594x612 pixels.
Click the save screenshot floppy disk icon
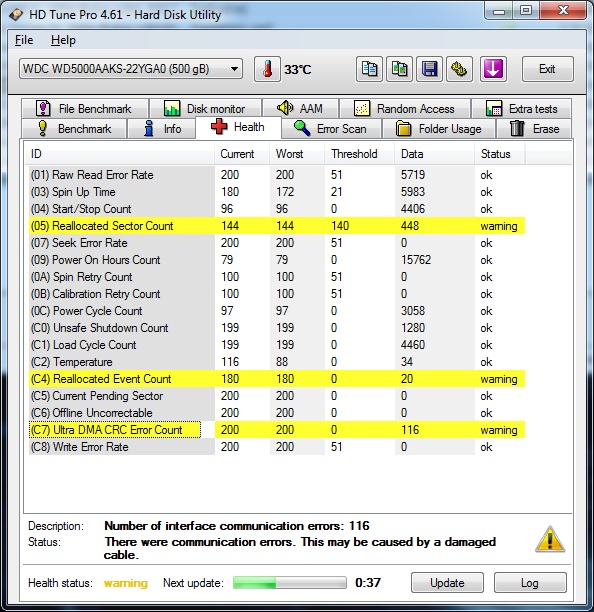(x=429, y=69)
